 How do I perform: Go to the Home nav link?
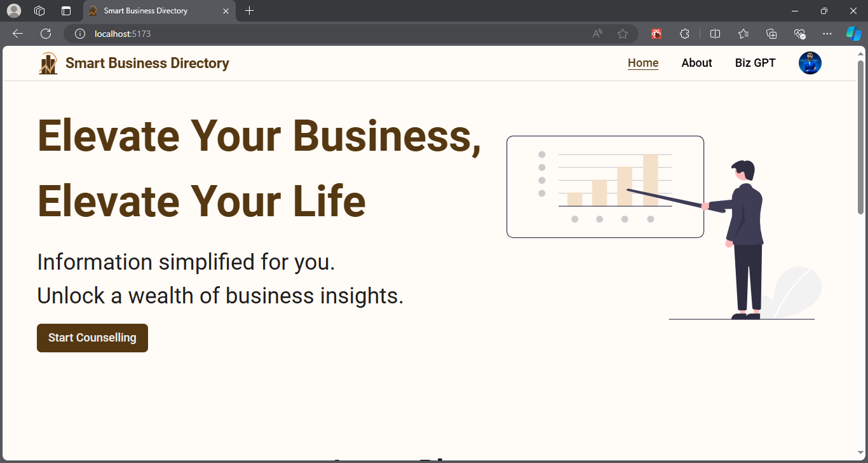click(x=643, y=63)
